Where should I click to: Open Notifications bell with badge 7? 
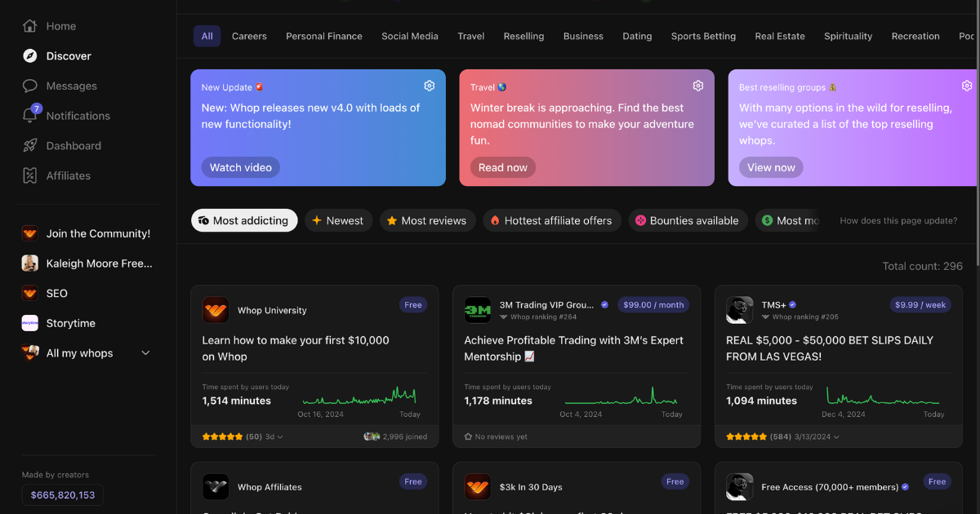click(30, 116)
